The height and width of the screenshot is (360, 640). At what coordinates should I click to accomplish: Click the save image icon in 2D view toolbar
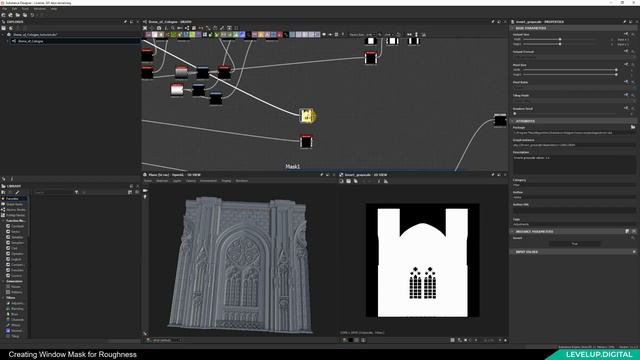click(349, 181)
